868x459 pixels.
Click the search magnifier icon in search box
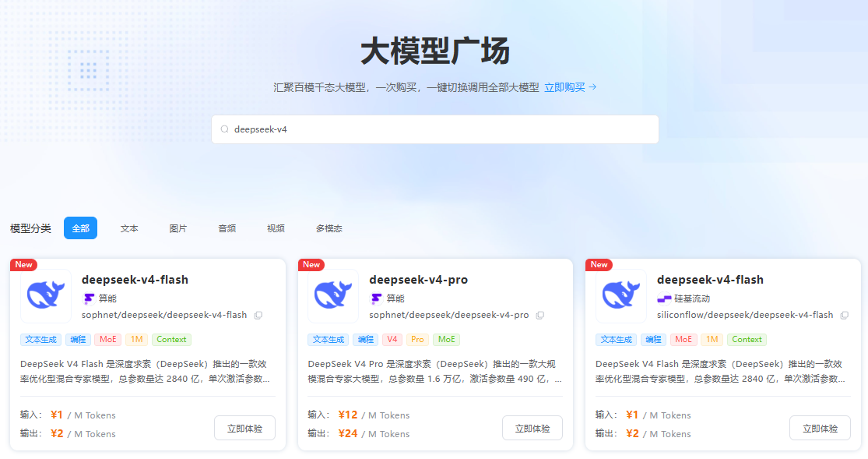pos(225,129)
